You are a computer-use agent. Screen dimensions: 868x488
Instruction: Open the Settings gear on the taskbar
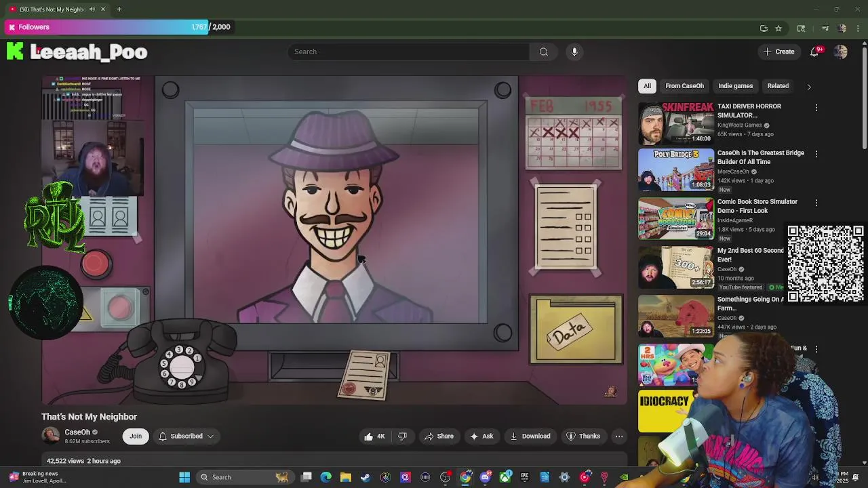tap(564, 477)
